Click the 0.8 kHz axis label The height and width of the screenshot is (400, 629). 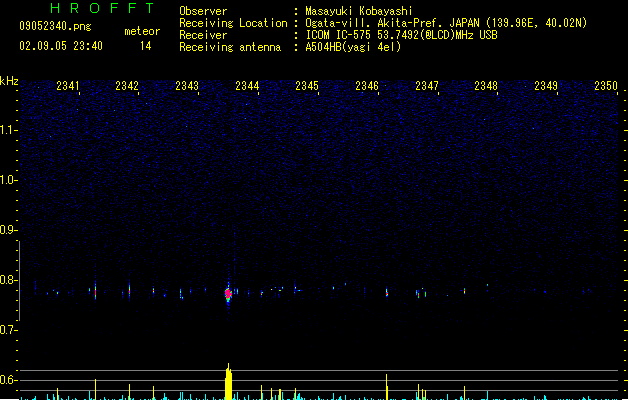click(8, 280)
